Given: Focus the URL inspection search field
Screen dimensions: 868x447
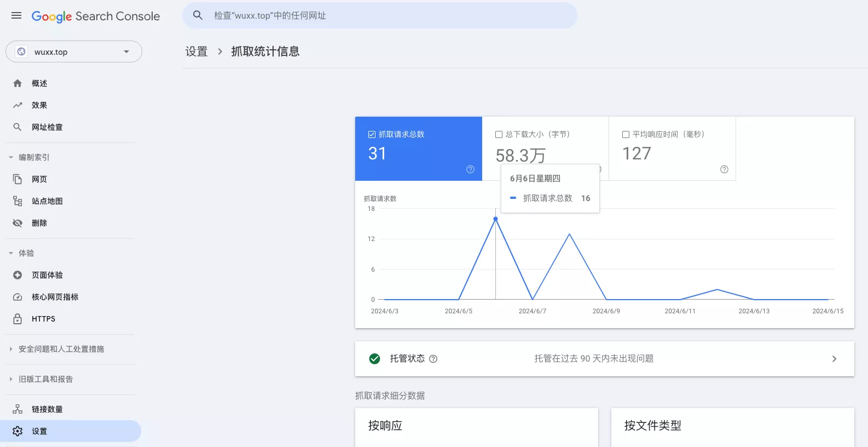Looking at the screenshot, I should 380,15.
